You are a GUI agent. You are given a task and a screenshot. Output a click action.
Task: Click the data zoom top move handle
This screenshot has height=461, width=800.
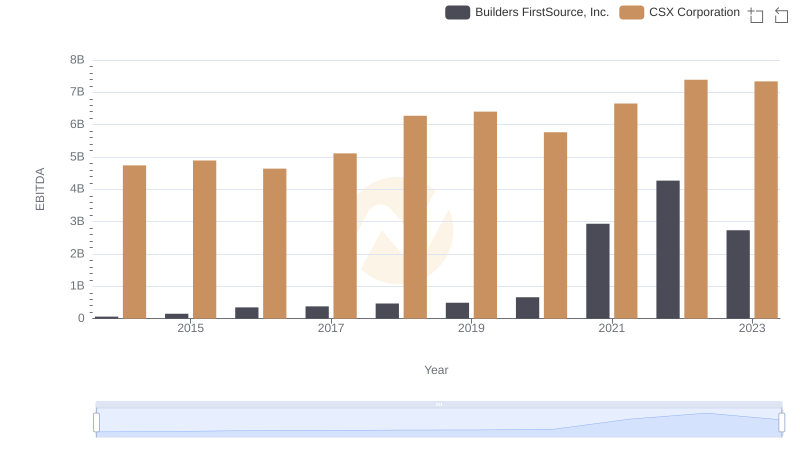(439, 404)
